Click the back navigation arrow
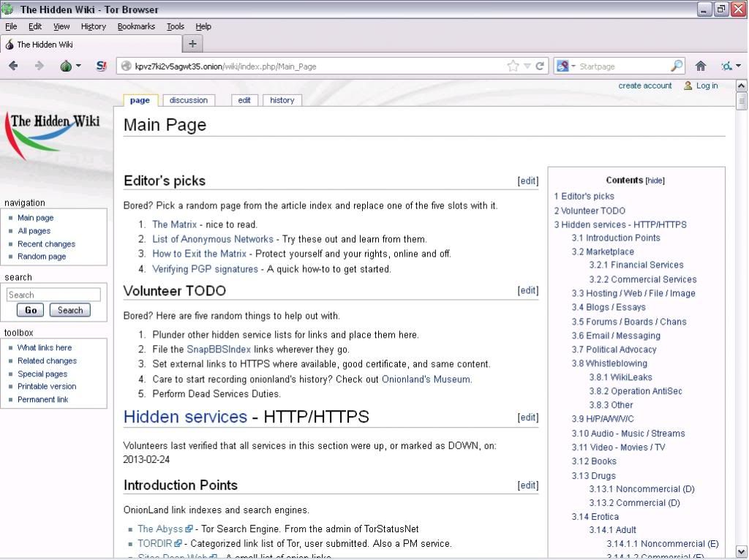 13,66
